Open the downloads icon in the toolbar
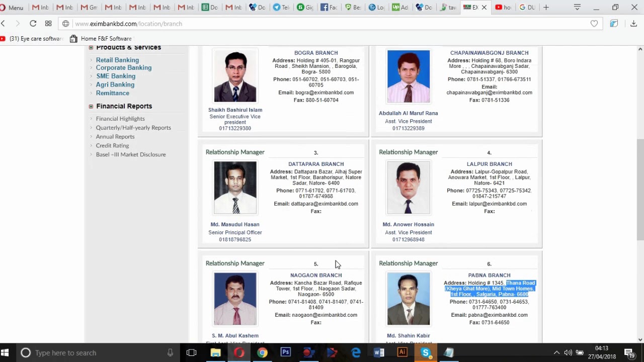The height and width of the screenshot is (362, 644). coord(633,24)
